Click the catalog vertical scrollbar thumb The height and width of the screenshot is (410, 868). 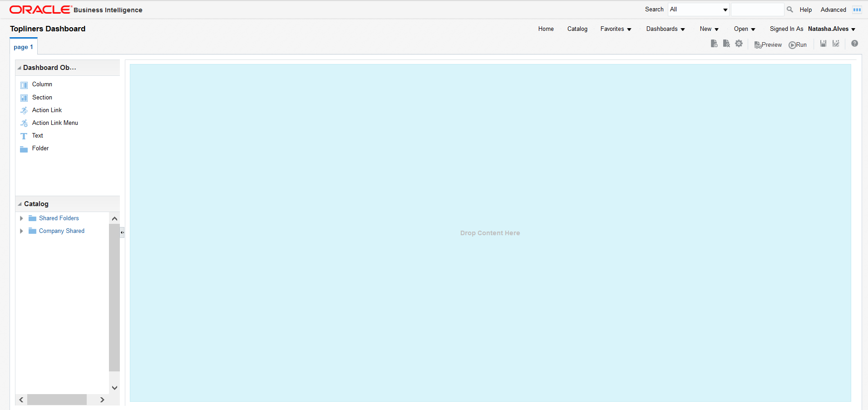click(x=114, y=298)
